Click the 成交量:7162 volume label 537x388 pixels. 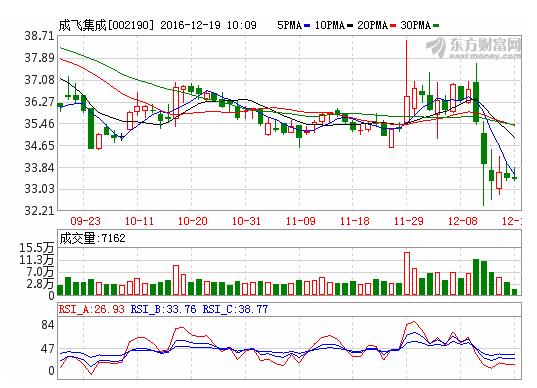(x=92, y=238)
